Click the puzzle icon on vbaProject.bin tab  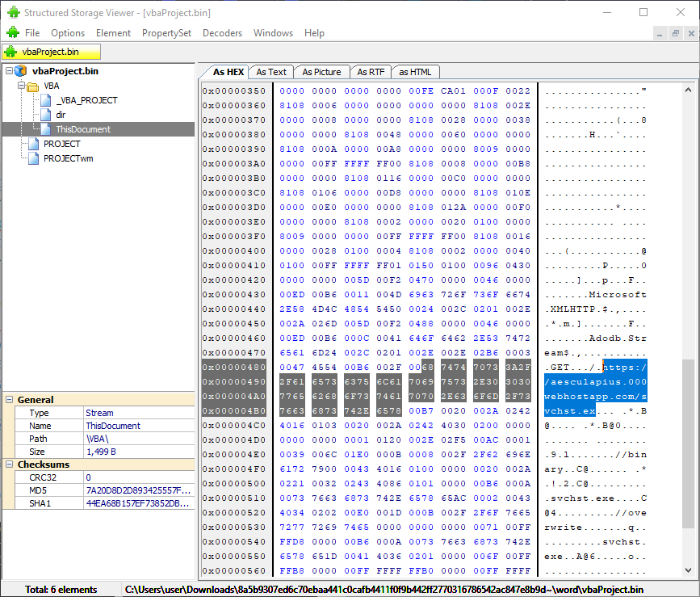coord(10,52)
